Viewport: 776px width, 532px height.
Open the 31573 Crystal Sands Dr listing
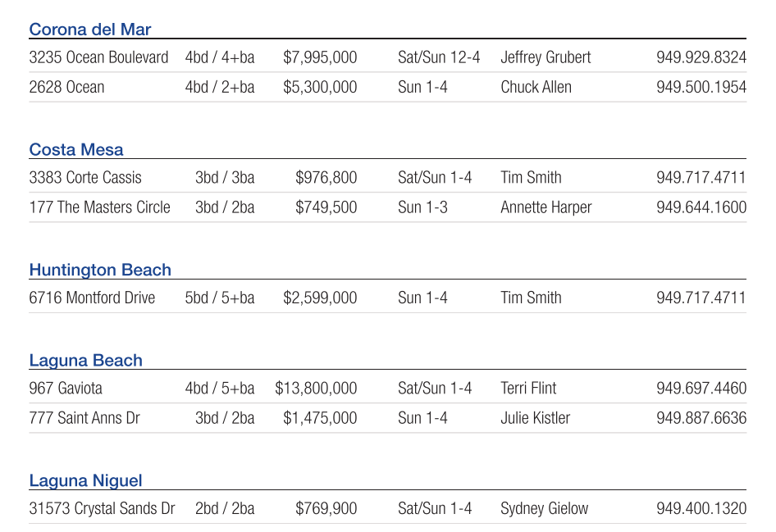tap(102, 508)
